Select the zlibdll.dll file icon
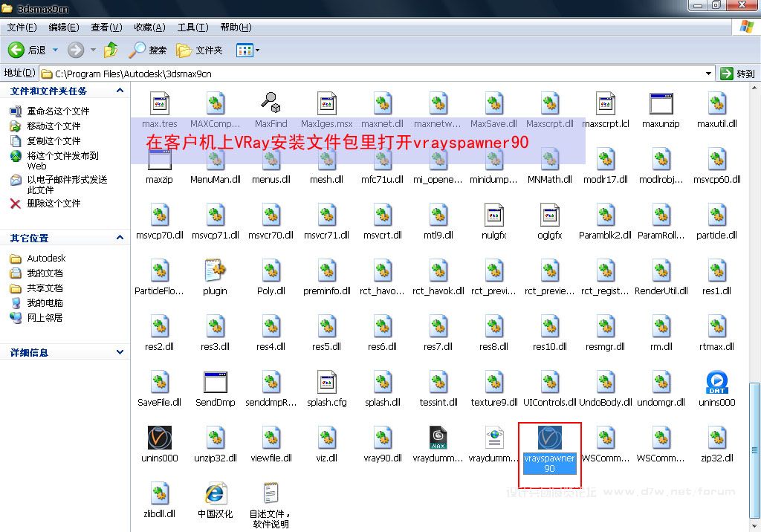Screen dimensions: 761x532 pos(159,493)
